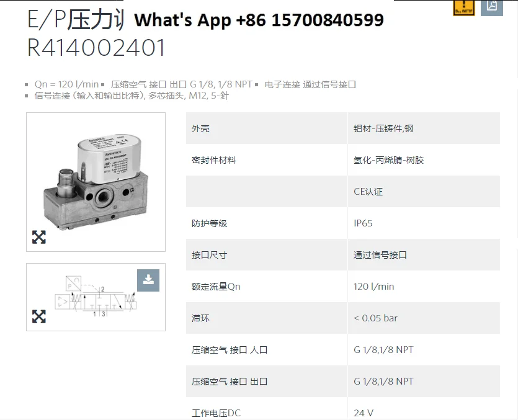Click the IP65 protection class value
Viewport: 518px width, 420px height.
pyautogui.click(x=363, y=223)
